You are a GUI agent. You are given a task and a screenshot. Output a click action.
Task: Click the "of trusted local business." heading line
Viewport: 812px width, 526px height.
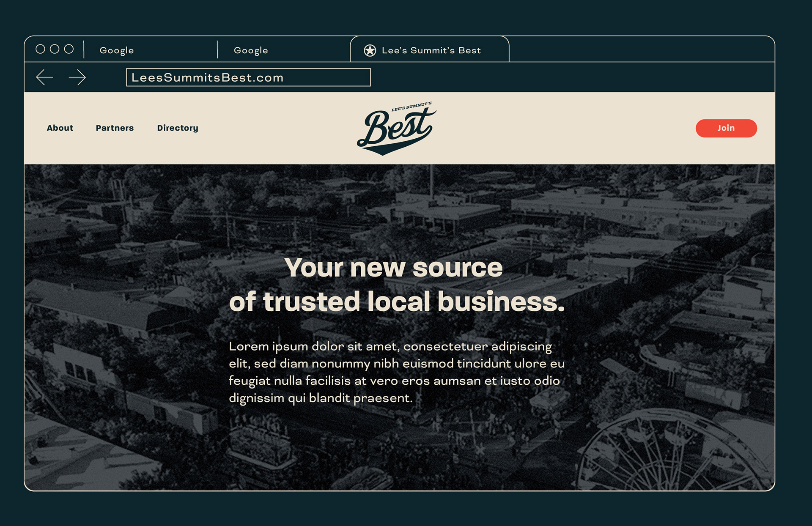(397, 301)
